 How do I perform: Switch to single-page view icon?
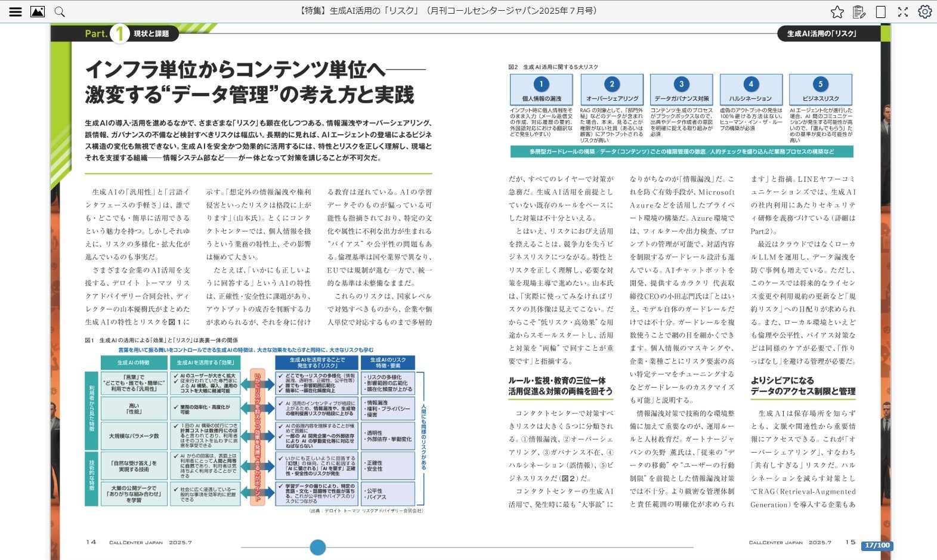(881, 11)
